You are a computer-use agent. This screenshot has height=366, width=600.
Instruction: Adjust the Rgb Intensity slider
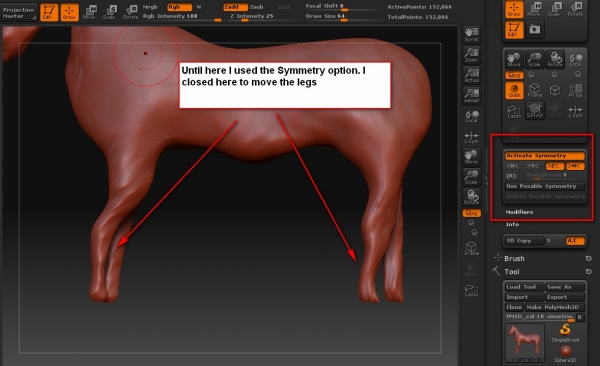pyautogui.click(x=182, y=16)
